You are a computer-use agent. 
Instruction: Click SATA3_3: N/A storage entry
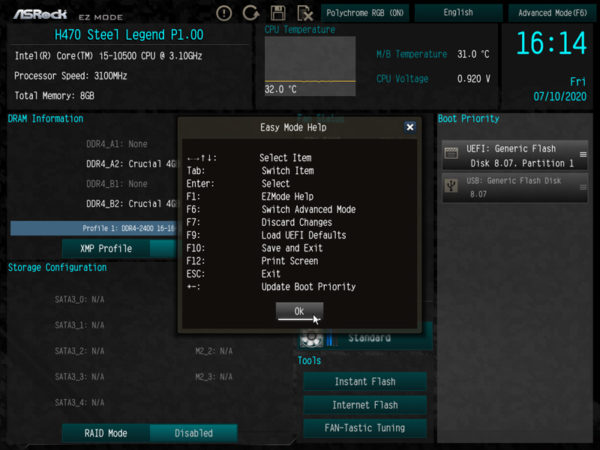pyautogui.click(x=79, y=377)
